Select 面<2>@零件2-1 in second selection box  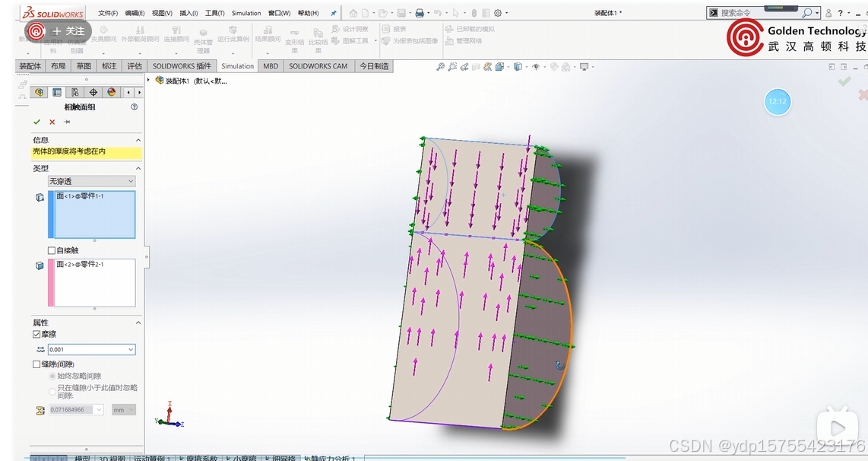(80, 264)
